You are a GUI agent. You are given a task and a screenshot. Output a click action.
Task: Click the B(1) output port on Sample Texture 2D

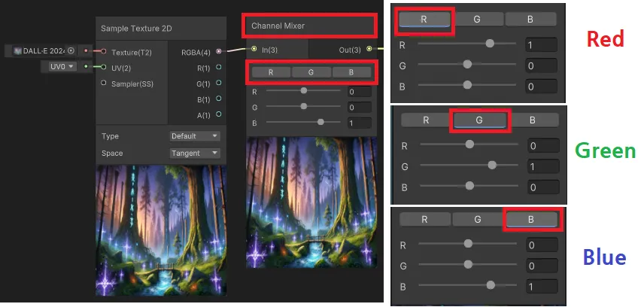click(x=218, y=99)
